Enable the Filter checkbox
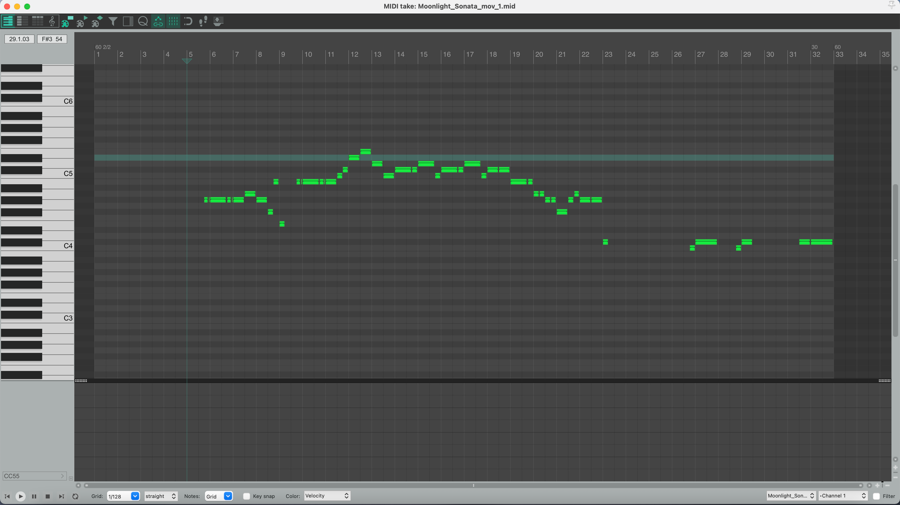Viewport: 900px width, 505px height. (877, 496)
